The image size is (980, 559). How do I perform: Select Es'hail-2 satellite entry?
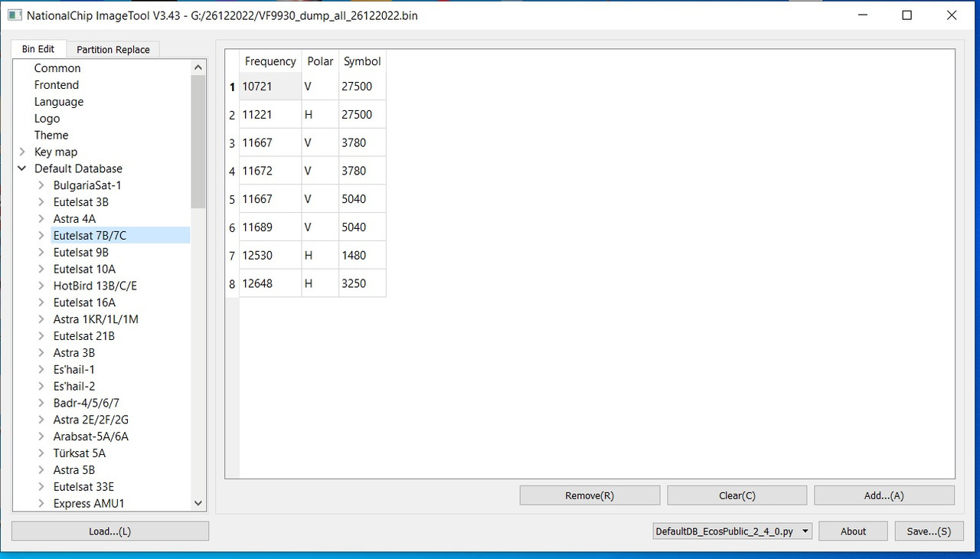74,386
